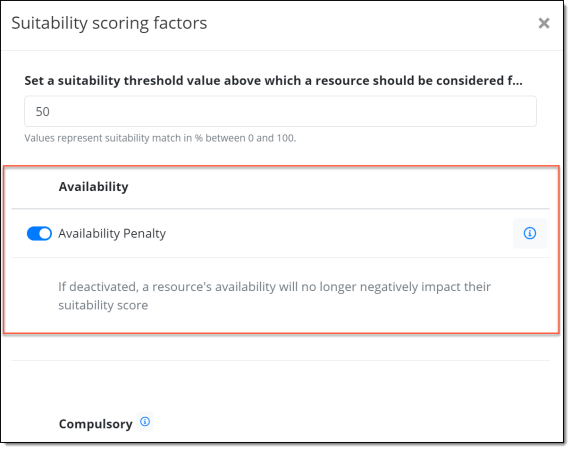Image resolution: width=571 pixels, height=450 pixels.
Task: Click the 'Set a suitability threshold value' label
Action: tap(273, 80)
